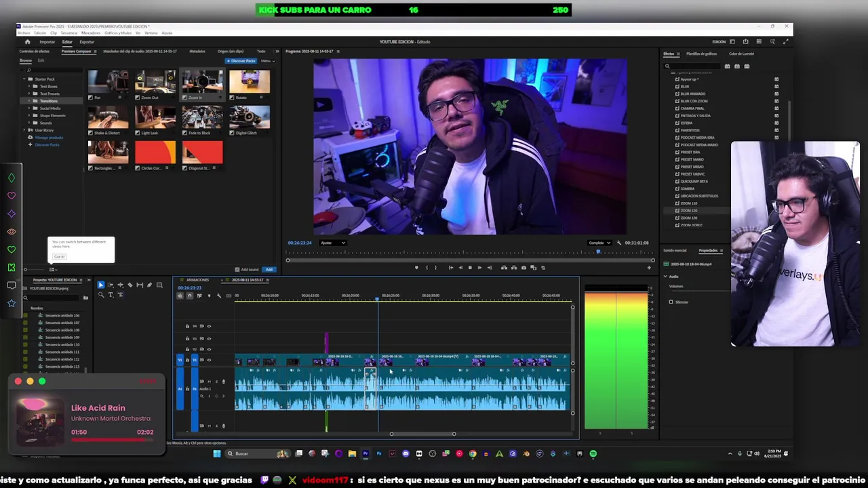This screenshot has width=868, height=488.
Task: Step forward one frame in Program monitor
Action: tap(479, 268)
